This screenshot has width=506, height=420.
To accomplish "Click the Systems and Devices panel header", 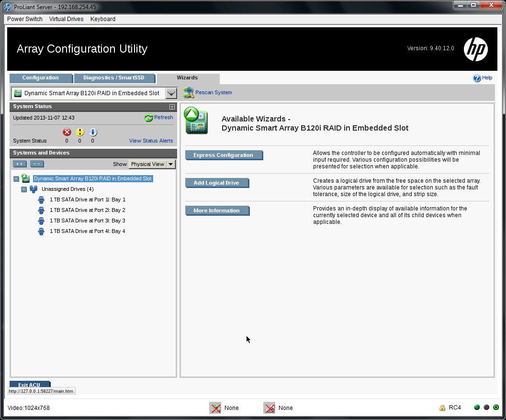I will [93, 153].
